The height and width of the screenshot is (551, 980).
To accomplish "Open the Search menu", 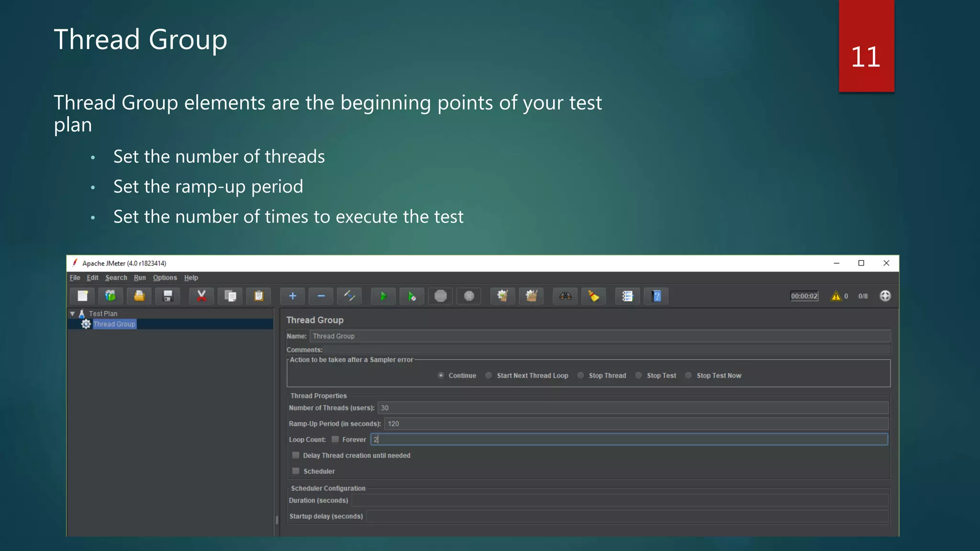I will (116, 277).
